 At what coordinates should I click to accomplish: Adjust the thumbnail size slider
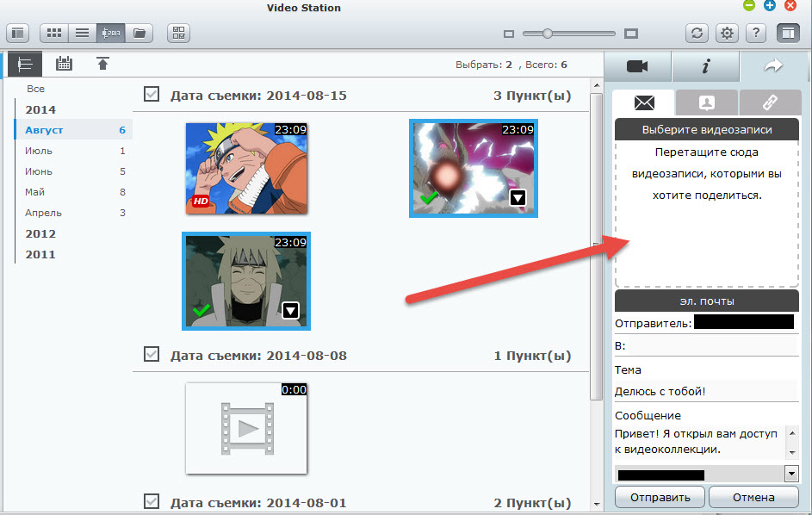point(548,34)
